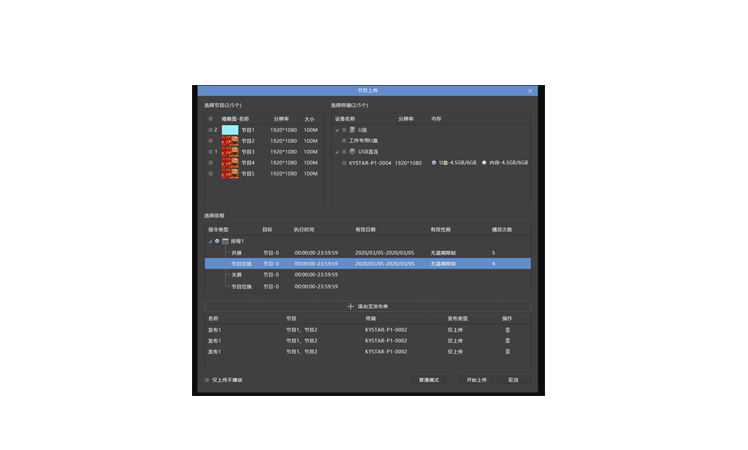Collapse the U盘 device tree node

(x=337, y=129)
